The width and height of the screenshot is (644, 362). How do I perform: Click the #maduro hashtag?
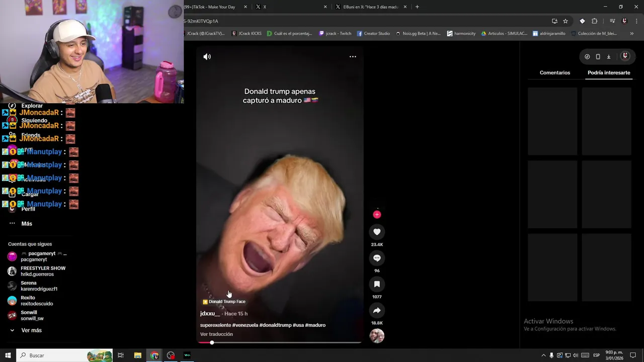pos(315,325)
